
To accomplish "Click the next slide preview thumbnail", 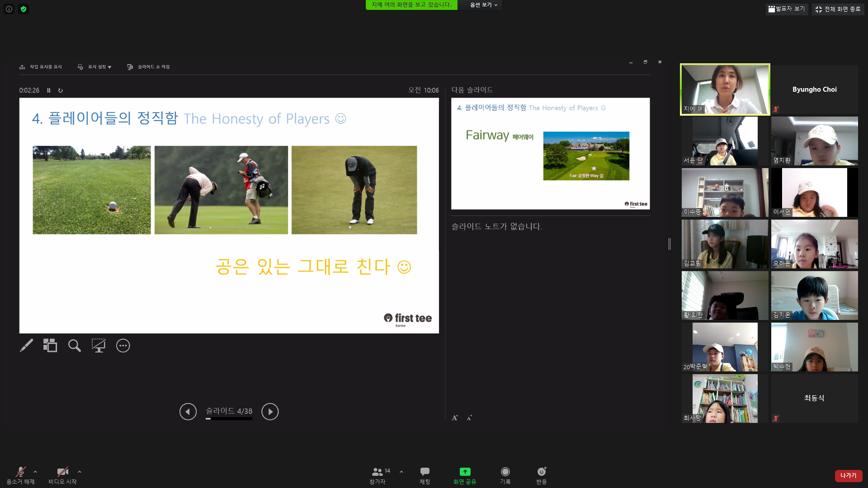I will (x=550, y=154).
